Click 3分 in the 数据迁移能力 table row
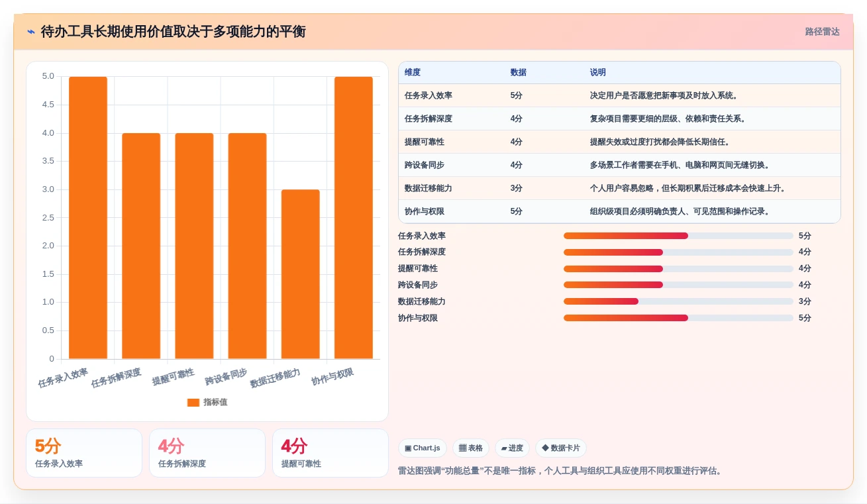This screenshot has width=867, height=504. [517, 188]
